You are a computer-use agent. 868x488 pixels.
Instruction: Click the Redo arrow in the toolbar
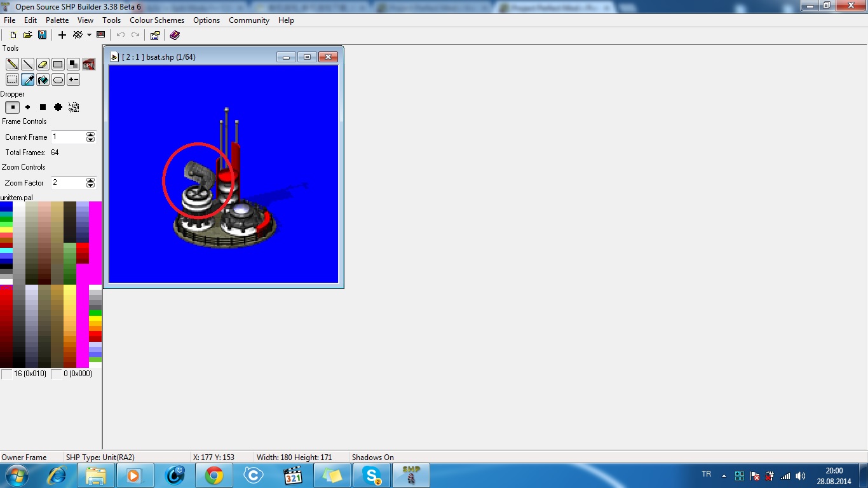tap(135, 35)
